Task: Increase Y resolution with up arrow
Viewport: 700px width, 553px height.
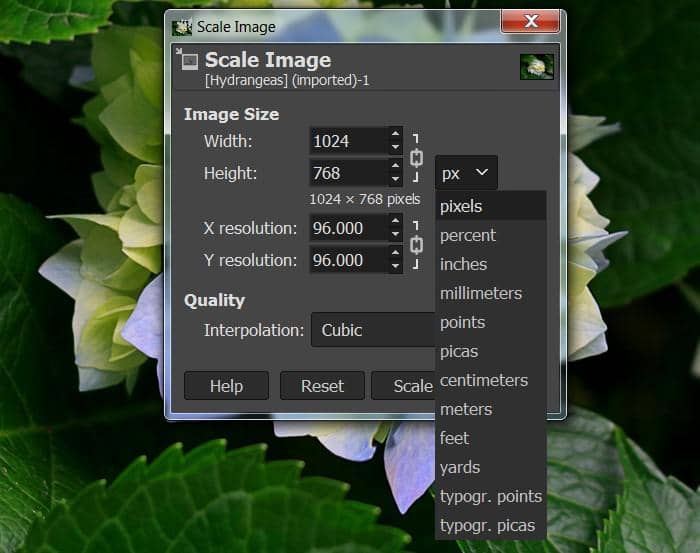Action: pyautogui.click(x=396, y=253)
